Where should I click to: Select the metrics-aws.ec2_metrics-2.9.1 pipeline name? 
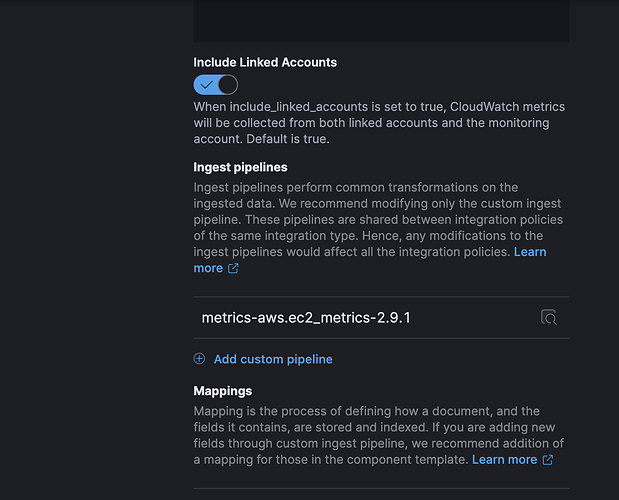pos(306,318)
